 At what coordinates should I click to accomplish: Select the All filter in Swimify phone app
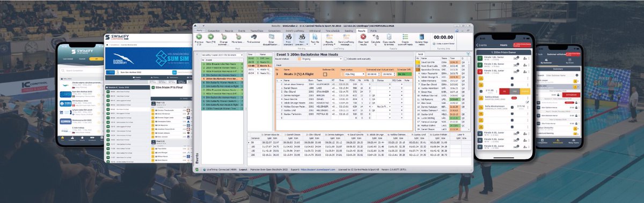point(96,59)
